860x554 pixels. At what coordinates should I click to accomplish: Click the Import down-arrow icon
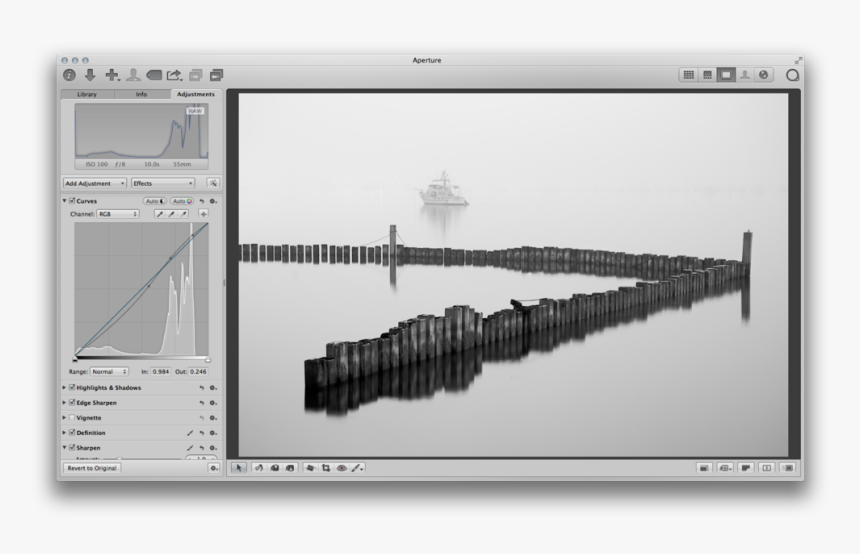pos(90,75)
